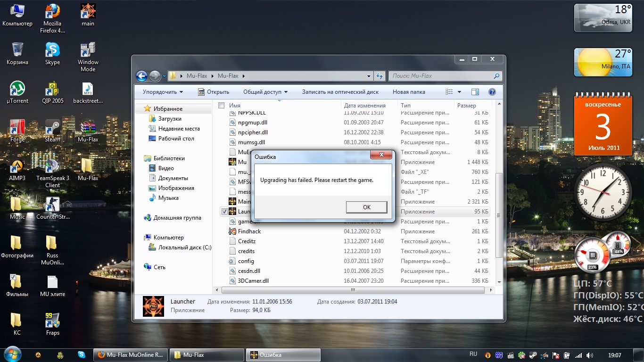Click Новая папка in the toolbar
Viewport: 644px width, 362px height.
click(409, 92)
